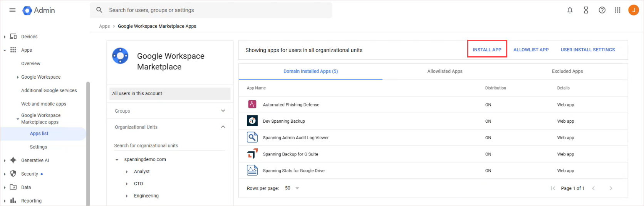Expand the Google Workspace sidebar arrow
644x206 pixels.
click(x=18, y=77)
